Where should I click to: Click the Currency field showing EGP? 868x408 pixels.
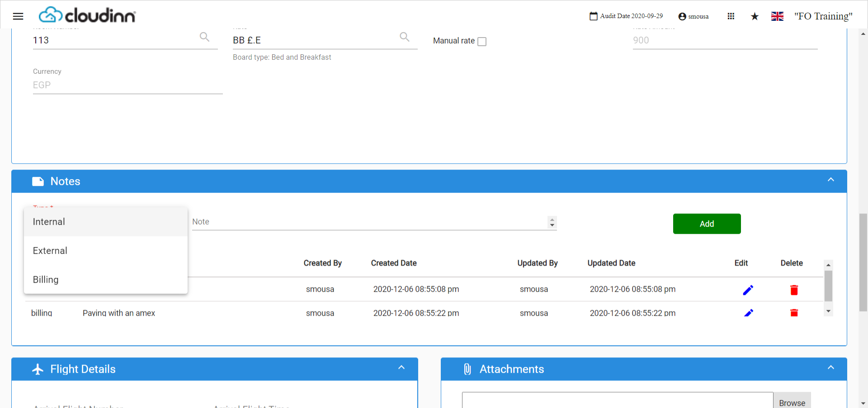128,85
